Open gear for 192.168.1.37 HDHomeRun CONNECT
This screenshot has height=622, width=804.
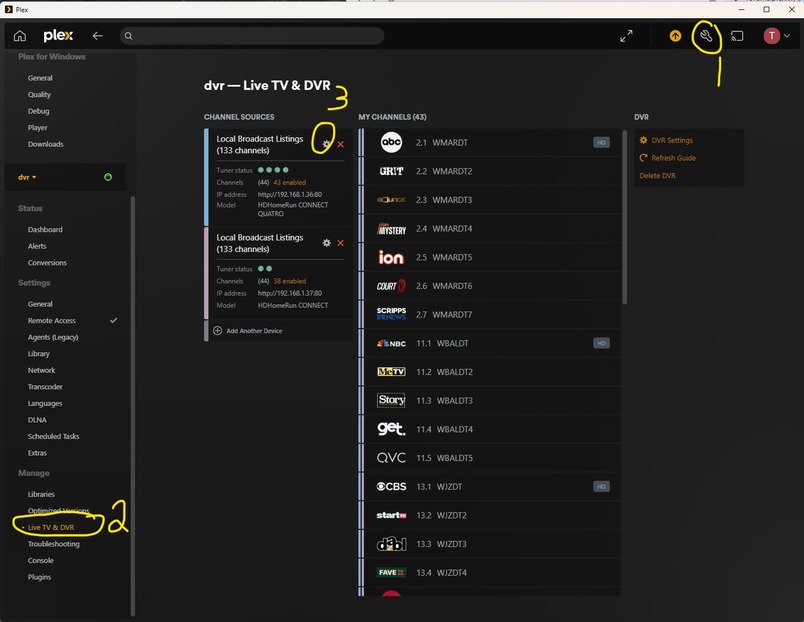327,243
